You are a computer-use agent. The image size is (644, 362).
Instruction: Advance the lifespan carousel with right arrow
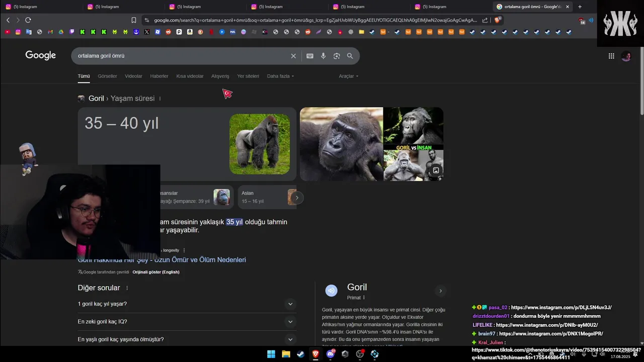297,198
